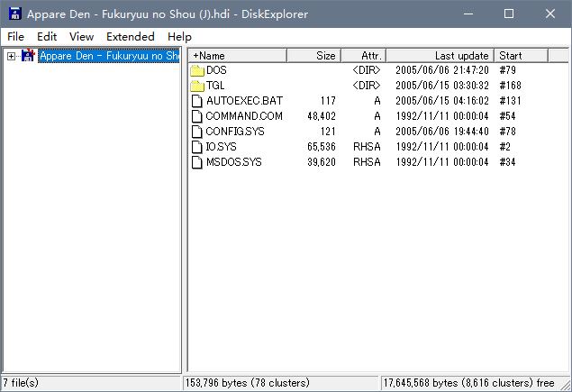Screen dimensions: 572x392
Task: Click the <DIR> attribute of DOS
Action: click(x=367, y=70)
